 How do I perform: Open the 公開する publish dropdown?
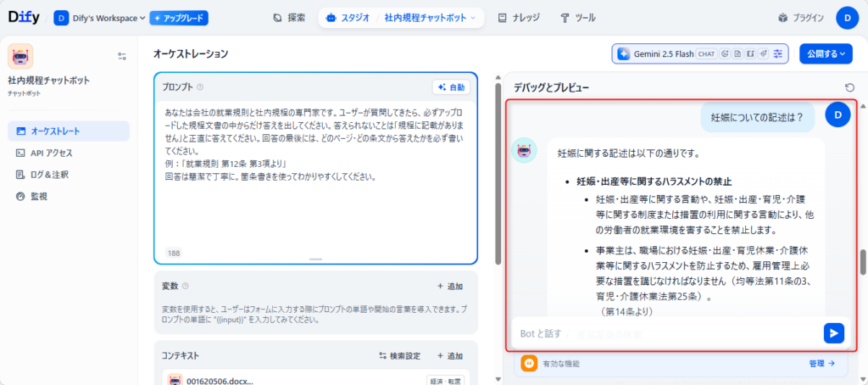(x=826, y=53)
